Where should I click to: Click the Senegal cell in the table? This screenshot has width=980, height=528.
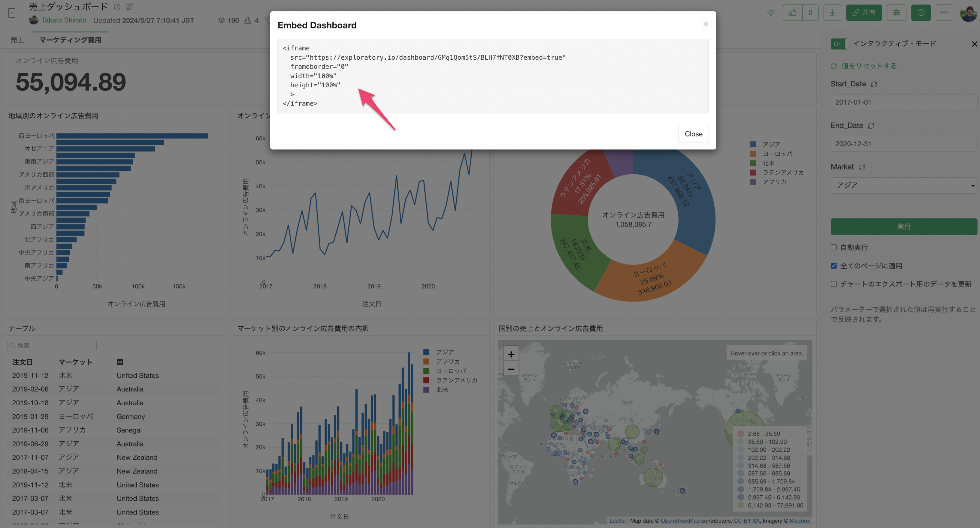(x=129, y=430)
